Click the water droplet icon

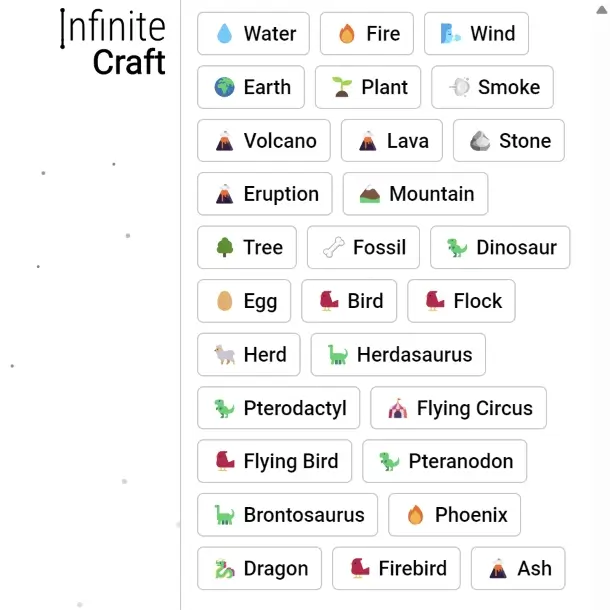click(x=224, y=33)
